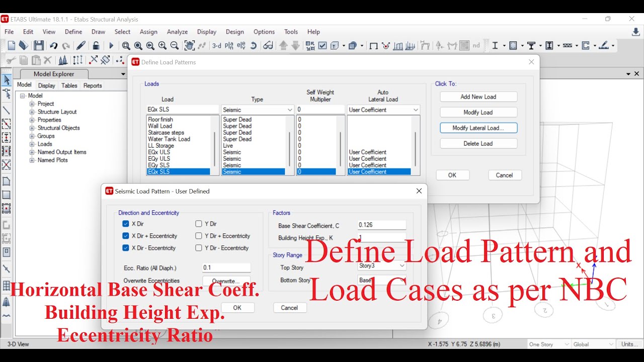Click the Zoom Out icon
The width and height of the screenshot is (644, 362).
point(174,46)
